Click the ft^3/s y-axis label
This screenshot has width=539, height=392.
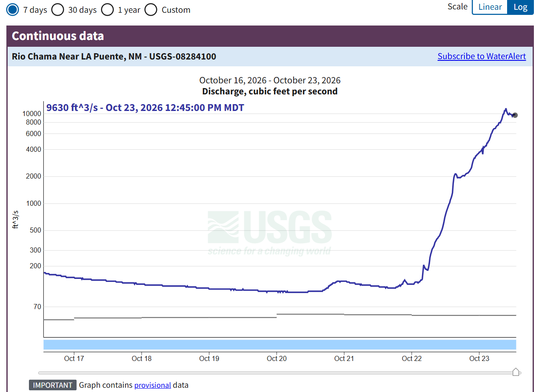coord(15,219)
